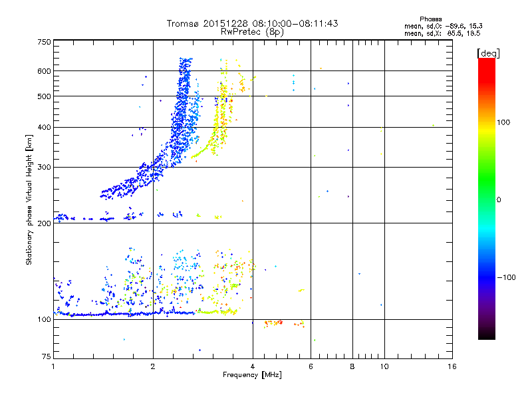Image resolution: width=532 pixels, height=399 pixels.
Task: Click the x-axis label '16'
Action: point(452,366)
